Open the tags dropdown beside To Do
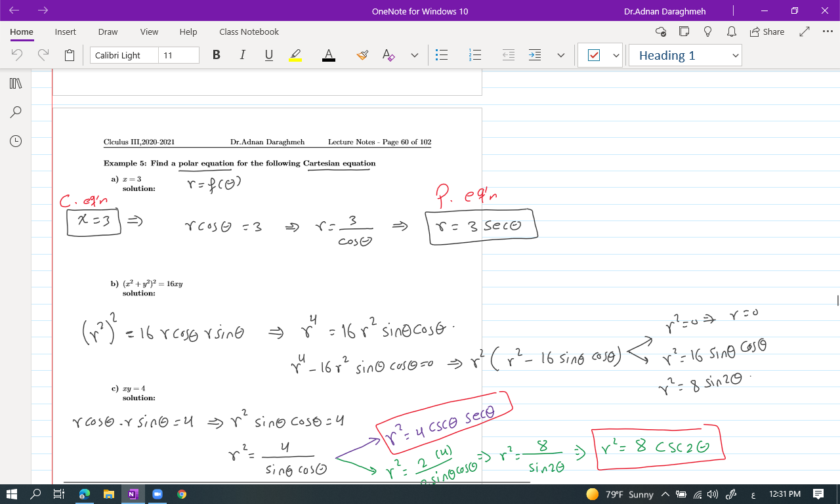 point(616,56)
